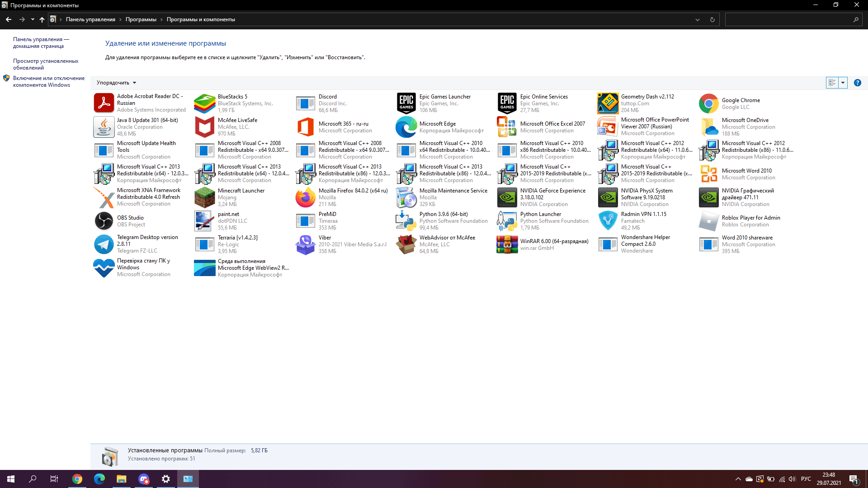The image size is (868, 488).
Task: Go up one level in folder hierarchy
Action: click(x=42, y=19)
